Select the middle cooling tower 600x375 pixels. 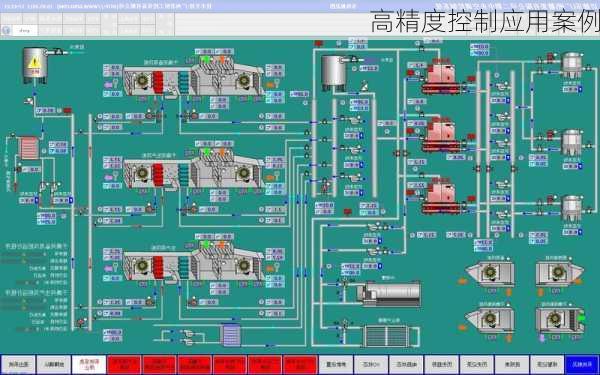(572, 142)
